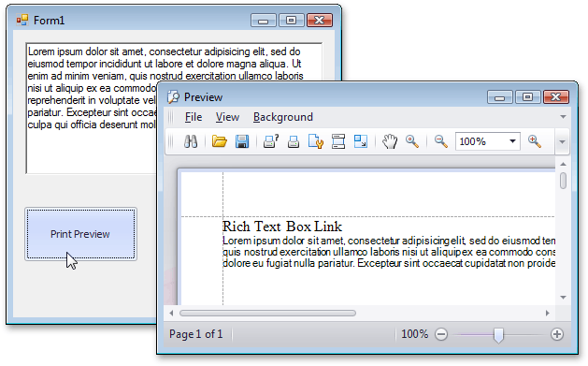
Task: Click 'Page 1 of 1' in status bar
Action: [195, 334]
